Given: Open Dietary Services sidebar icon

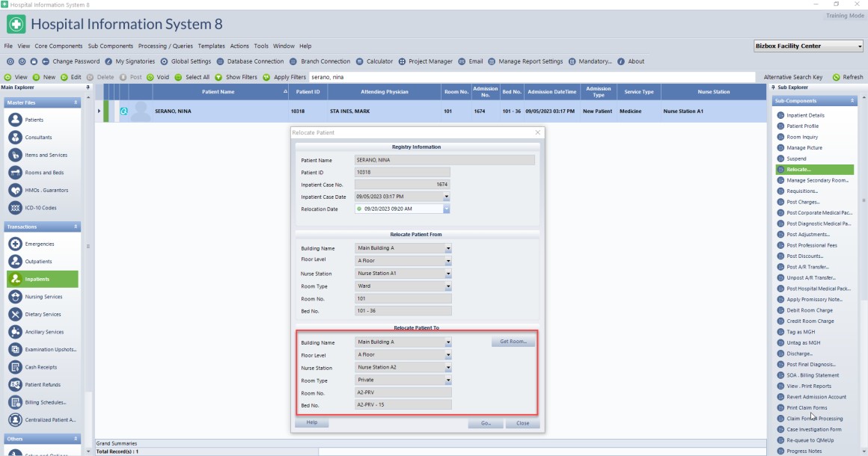Looking at the screenshot, I should 15,315.
